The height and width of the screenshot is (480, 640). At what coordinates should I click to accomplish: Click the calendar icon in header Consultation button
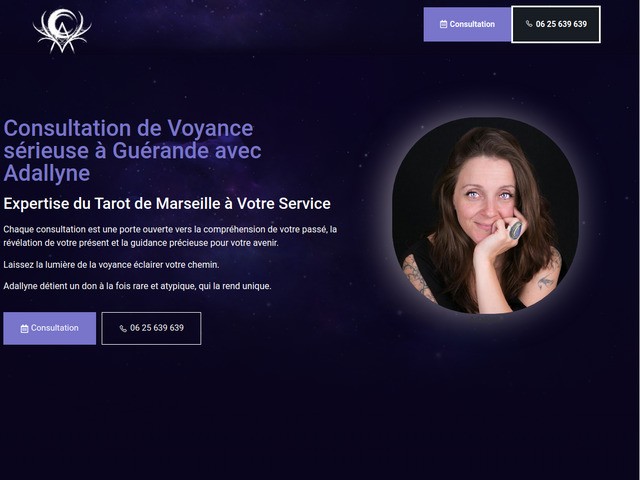(x=444, y=24)
